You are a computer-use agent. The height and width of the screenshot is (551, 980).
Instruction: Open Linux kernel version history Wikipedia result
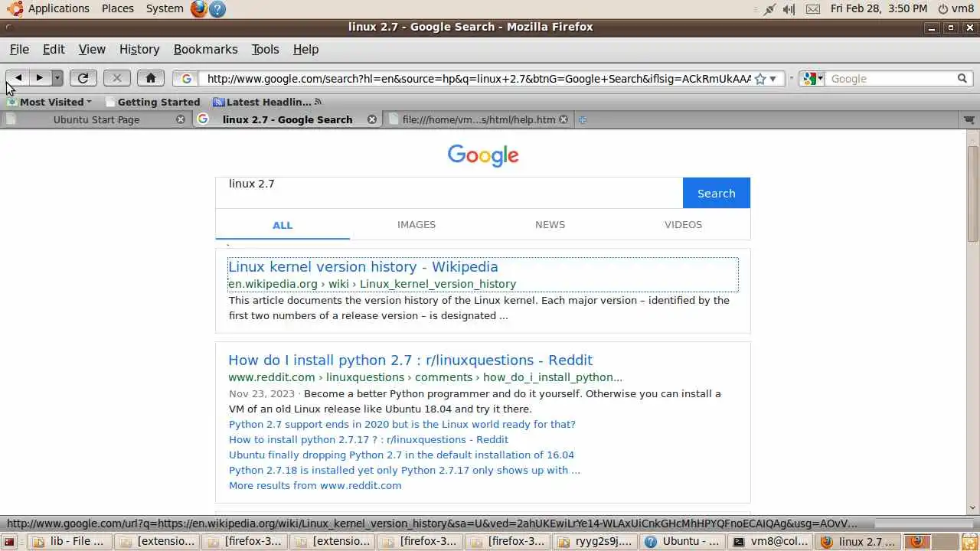(363, 266)
